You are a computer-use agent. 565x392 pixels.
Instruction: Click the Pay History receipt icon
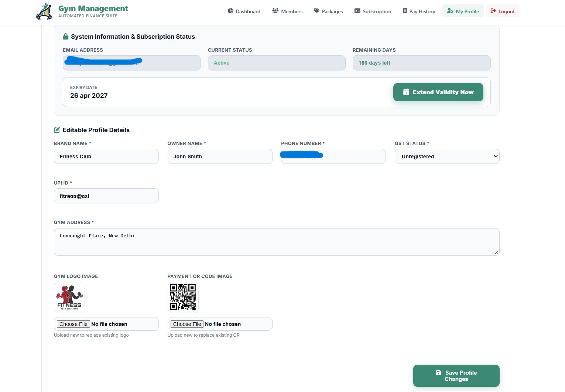(x=405, y=11)
